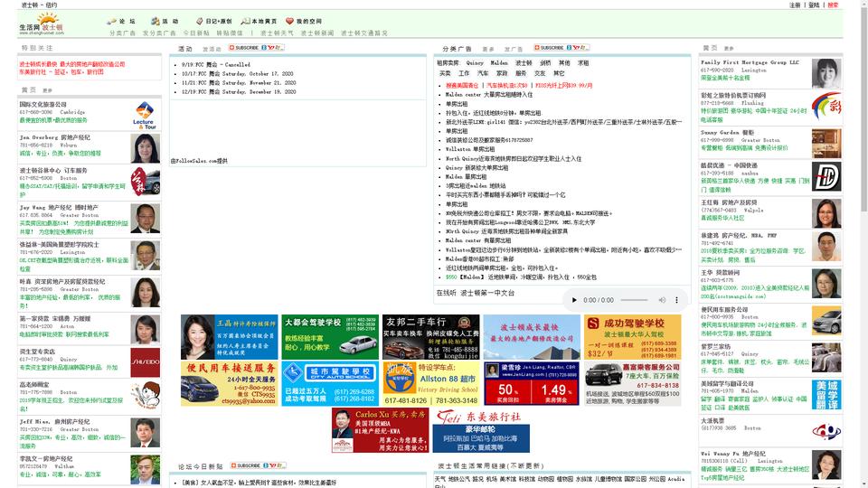Open 王晶 insurance banner ad
Viewport: 868px width, 488px height.
(229, 337)
